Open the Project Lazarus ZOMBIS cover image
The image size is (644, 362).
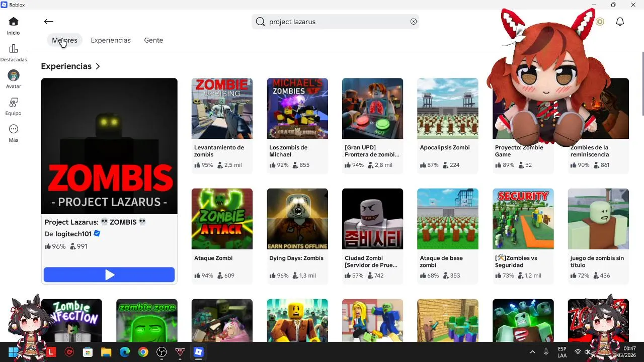coord(109,146)
